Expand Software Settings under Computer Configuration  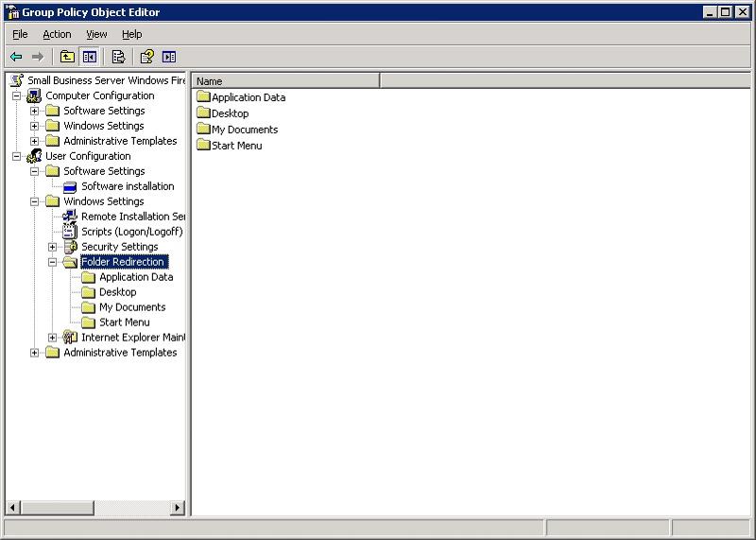pos(34,111)
